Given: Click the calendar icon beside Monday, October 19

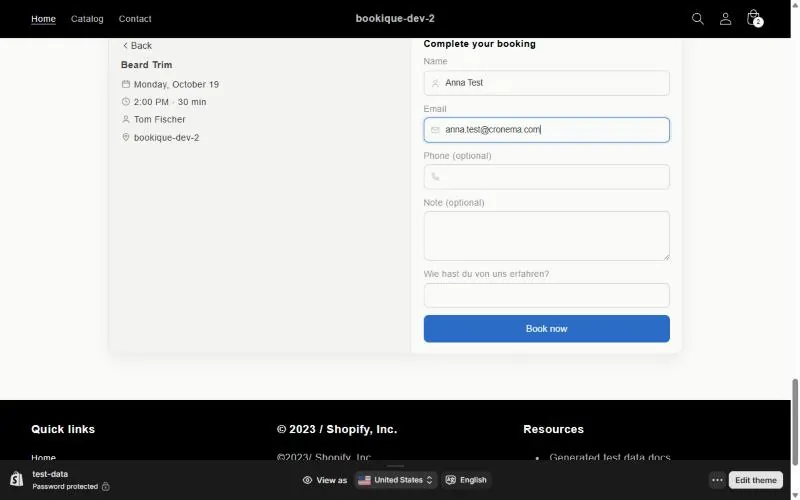Looking at the screenshot, I should (x=126, y=84).
